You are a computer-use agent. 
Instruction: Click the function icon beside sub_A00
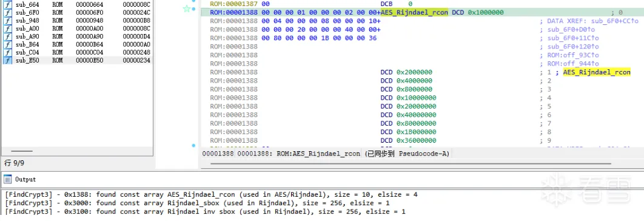coord(7,29)
